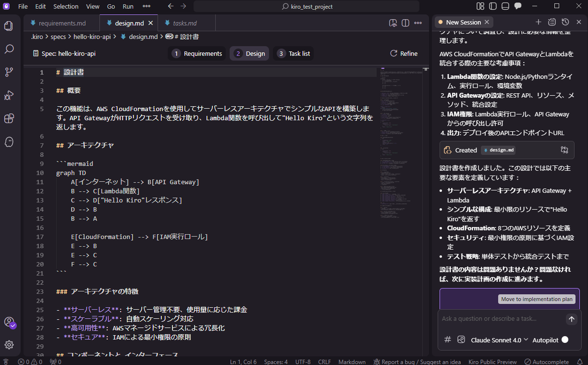Close the New Session tab

click(x=487, y=22)
